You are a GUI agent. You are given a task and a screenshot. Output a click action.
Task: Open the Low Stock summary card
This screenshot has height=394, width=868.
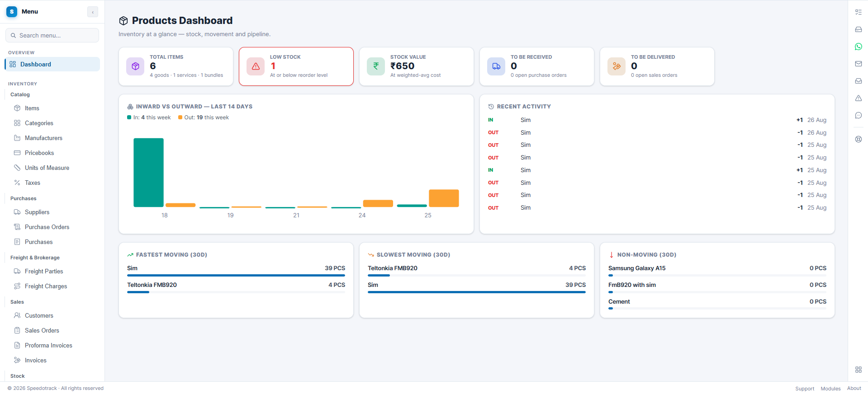(x=296, y=66)
